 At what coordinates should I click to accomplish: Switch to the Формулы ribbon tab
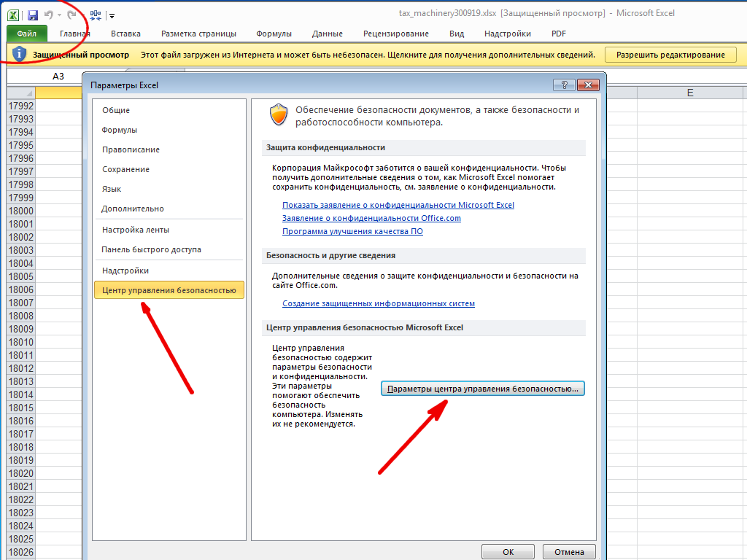click(x=274, y=34)
